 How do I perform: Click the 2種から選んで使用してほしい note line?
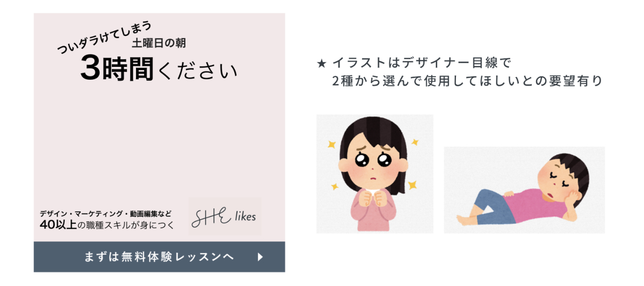pos(467,81)
